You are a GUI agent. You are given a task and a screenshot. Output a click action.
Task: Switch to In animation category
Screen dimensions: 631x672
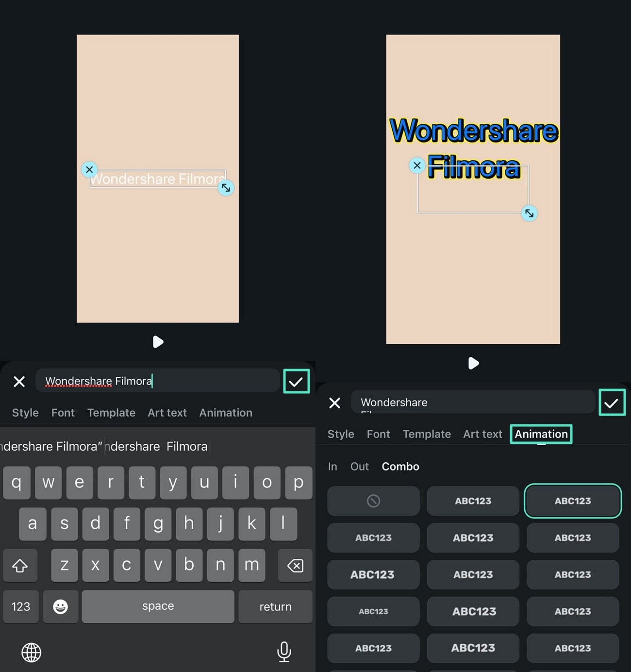point(332,467)
